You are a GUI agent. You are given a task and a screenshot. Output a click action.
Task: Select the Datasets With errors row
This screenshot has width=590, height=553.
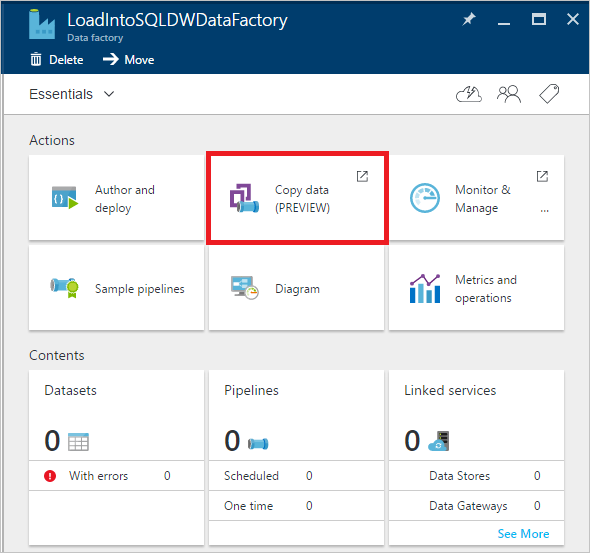point(116,476)
